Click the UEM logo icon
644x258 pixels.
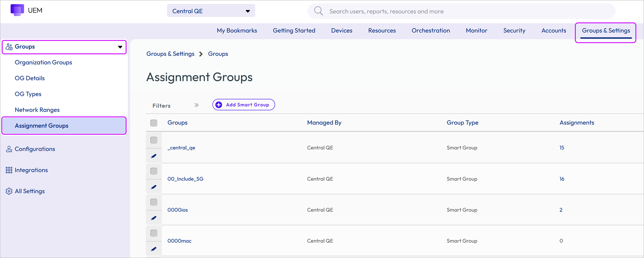[x=17, y=10]
